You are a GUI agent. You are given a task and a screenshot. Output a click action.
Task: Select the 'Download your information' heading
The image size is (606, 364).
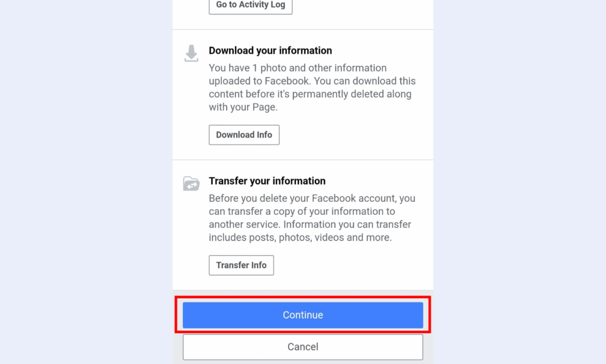pos(270,51)
